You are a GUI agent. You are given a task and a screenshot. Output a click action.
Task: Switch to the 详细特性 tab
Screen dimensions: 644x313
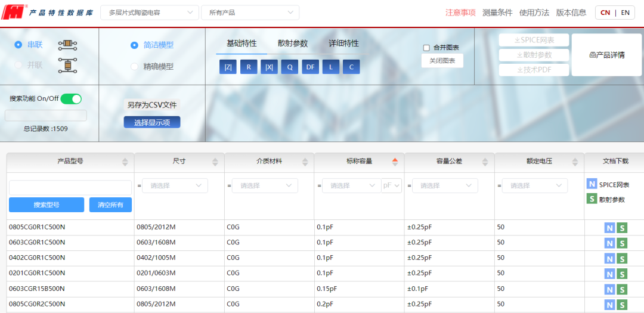click(343, 44)
